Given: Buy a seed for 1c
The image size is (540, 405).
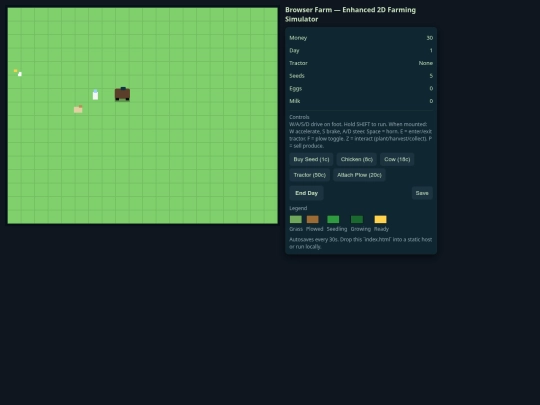Looking at the screenshot, I should pos(311,159).
